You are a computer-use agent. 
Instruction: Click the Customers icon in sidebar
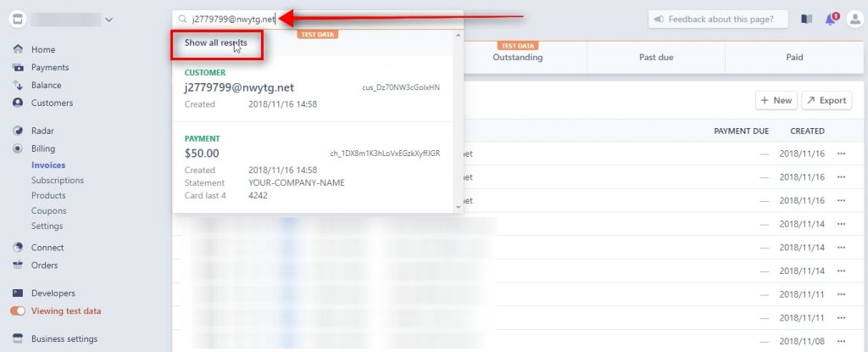point(18,103)
